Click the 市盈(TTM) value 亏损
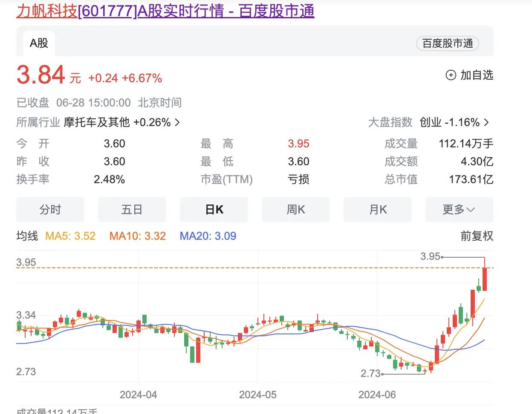This screenshot has height=414, width=532. 298,180
